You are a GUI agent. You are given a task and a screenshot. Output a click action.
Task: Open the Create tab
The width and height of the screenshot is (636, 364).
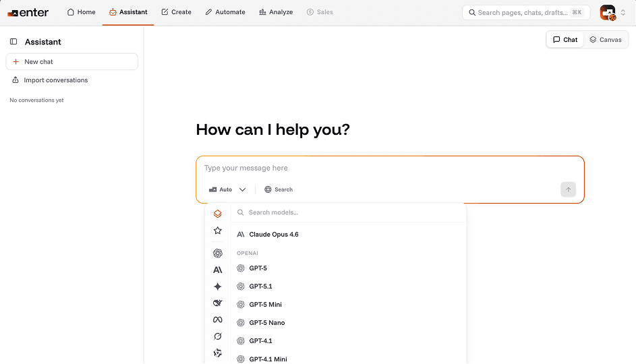pos(177,12)
